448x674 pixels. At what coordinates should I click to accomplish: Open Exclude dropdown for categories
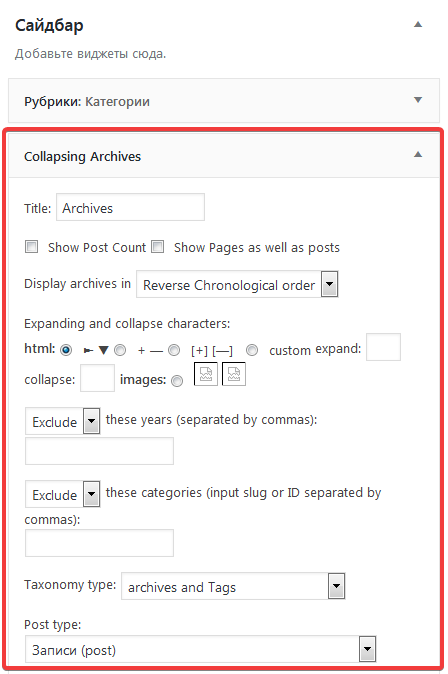63,494
